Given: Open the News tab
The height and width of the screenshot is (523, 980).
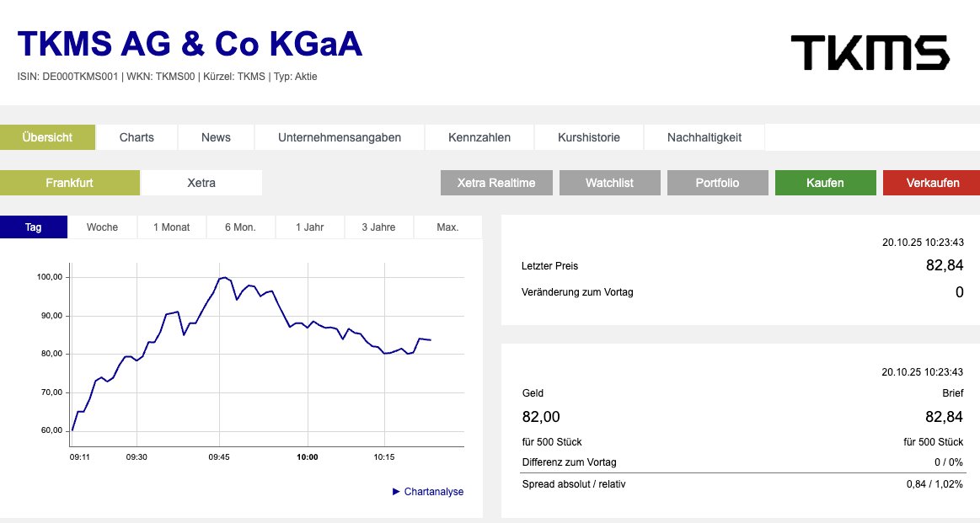Looking at the screenshot, I should point(215,136).
